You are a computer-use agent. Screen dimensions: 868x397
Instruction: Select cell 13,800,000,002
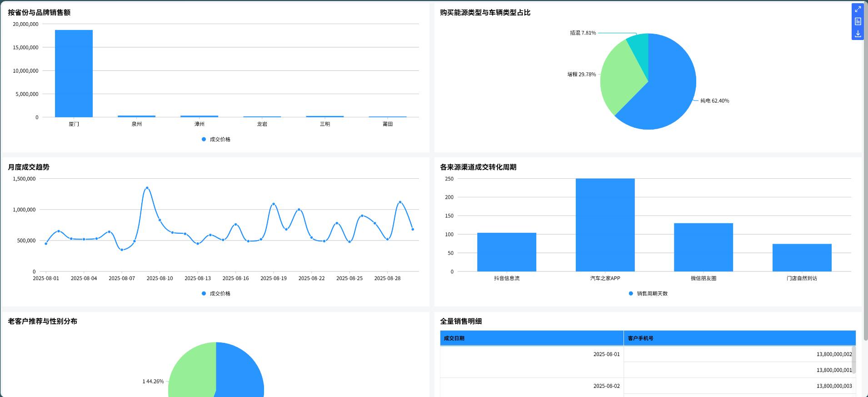[739, 354]
